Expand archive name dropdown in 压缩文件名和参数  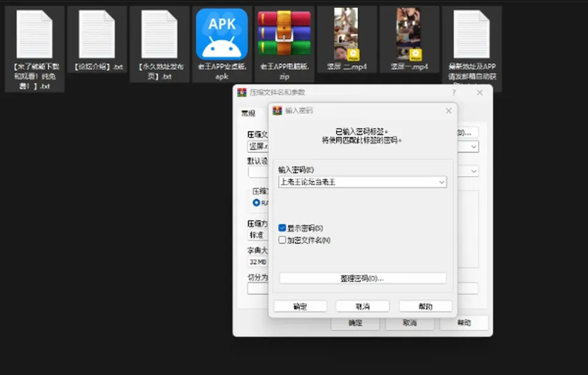click(x=473, y=146)
